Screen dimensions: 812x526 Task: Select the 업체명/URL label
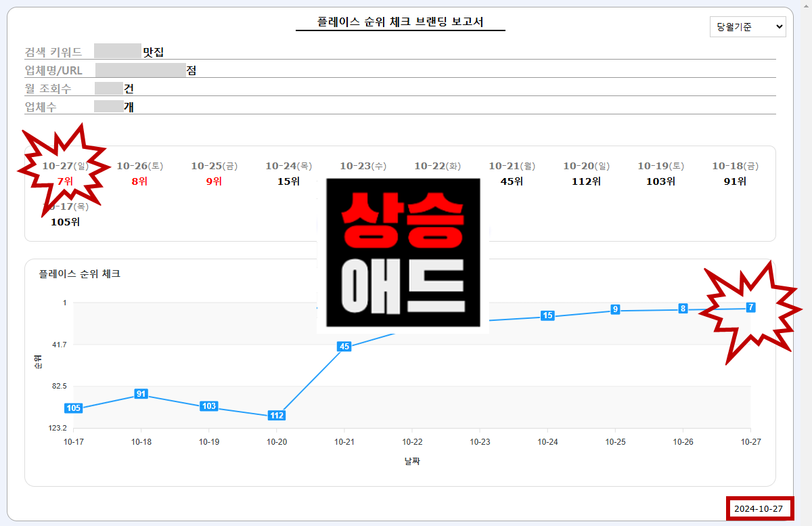pyautogui.click(x=53, y=70)
